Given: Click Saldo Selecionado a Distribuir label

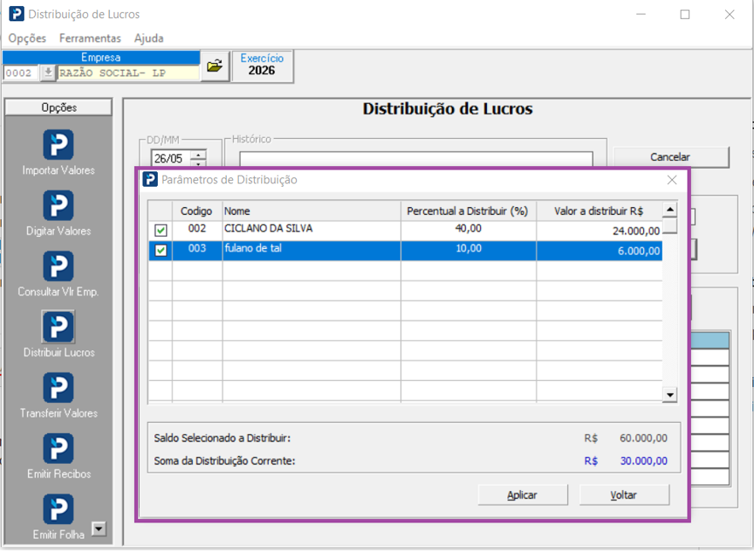Looking at the screenshot, I should coord(222,438).
